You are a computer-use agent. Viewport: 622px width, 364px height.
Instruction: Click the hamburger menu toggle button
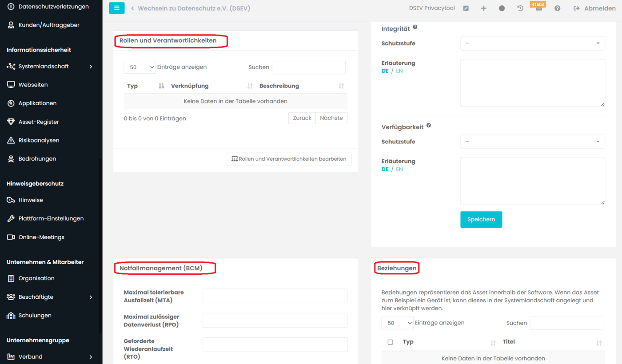[x=116, y=8]
